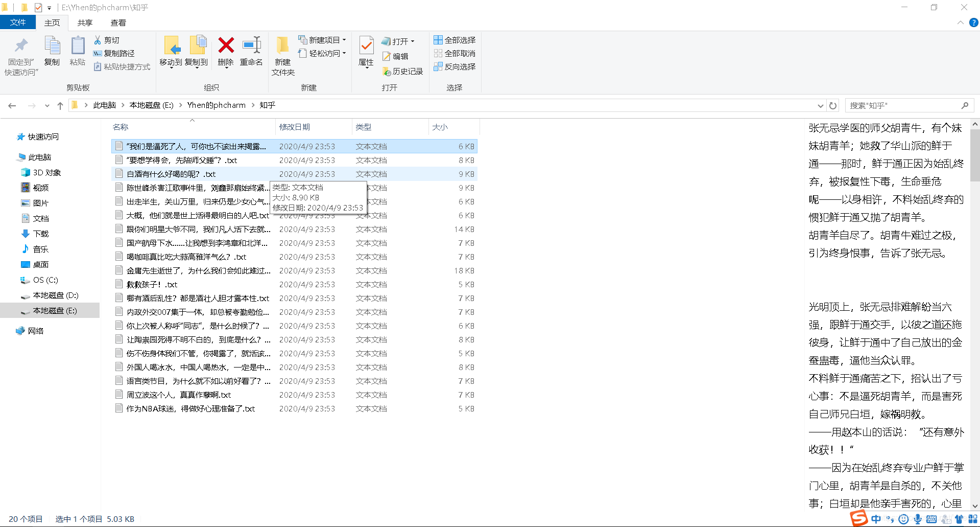Open Quick Access Toolbar customize arrow
Viewport: 980px width, 527px height.
pyautogui.click(x=49, y=8)
